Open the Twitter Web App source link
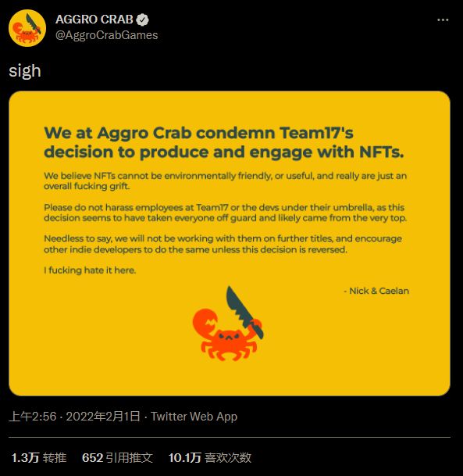 (x=194, y=417)
